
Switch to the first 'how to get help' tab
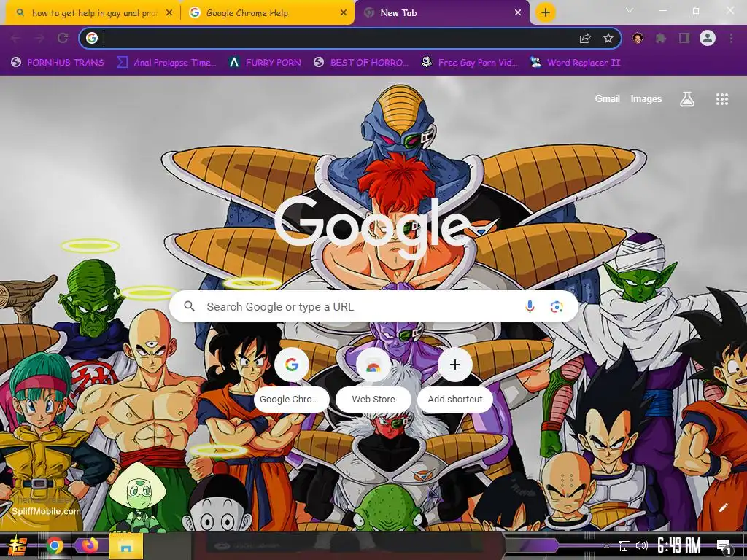tap(93, 13)
